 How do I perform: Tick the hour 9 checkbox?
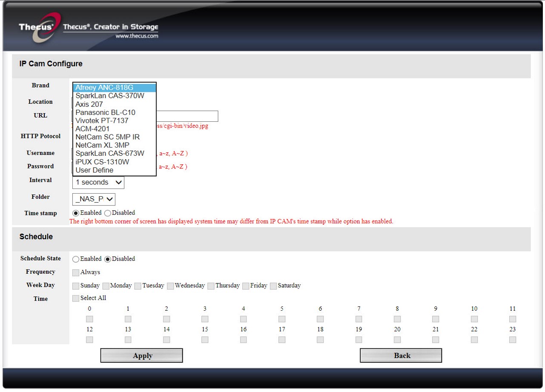pyautogui.click(x=436, y=319)
